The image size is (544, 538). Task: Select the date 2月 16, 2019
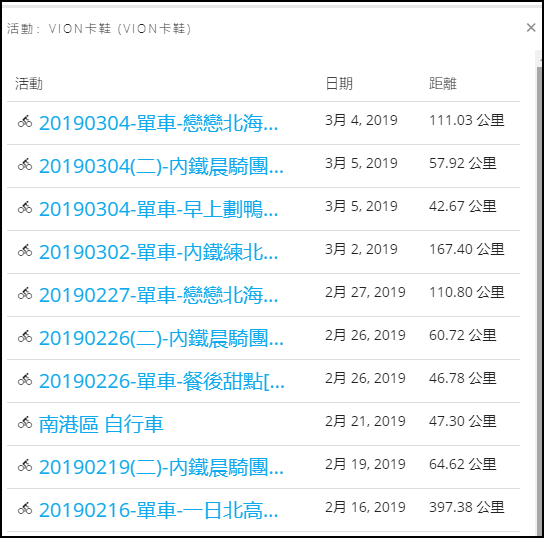pyautogui.click(x=365, y=507)
